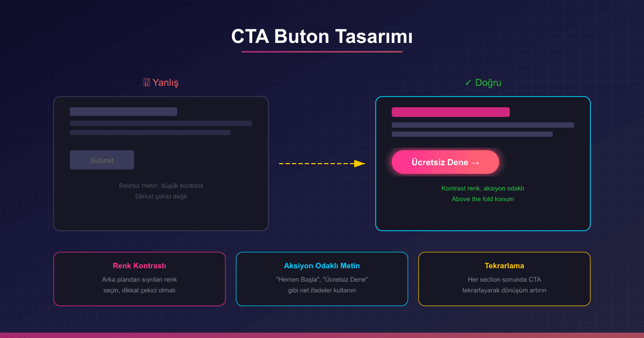Click the "Hemen Başla", "Ücretsiz Dene" text line
644x338 pixels.
pyautogui.click(x=322, y=280)
